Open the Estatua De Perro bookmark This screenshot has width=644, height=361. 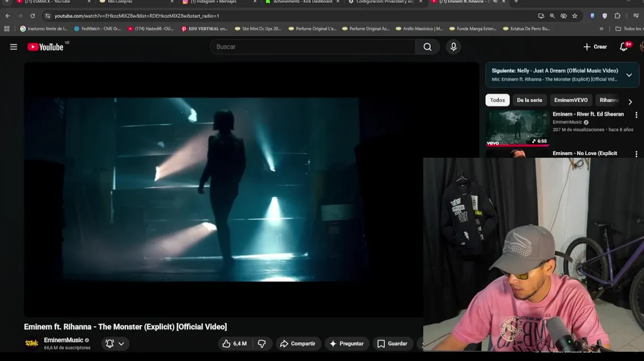pyautogui.click(x=527, y=29)
